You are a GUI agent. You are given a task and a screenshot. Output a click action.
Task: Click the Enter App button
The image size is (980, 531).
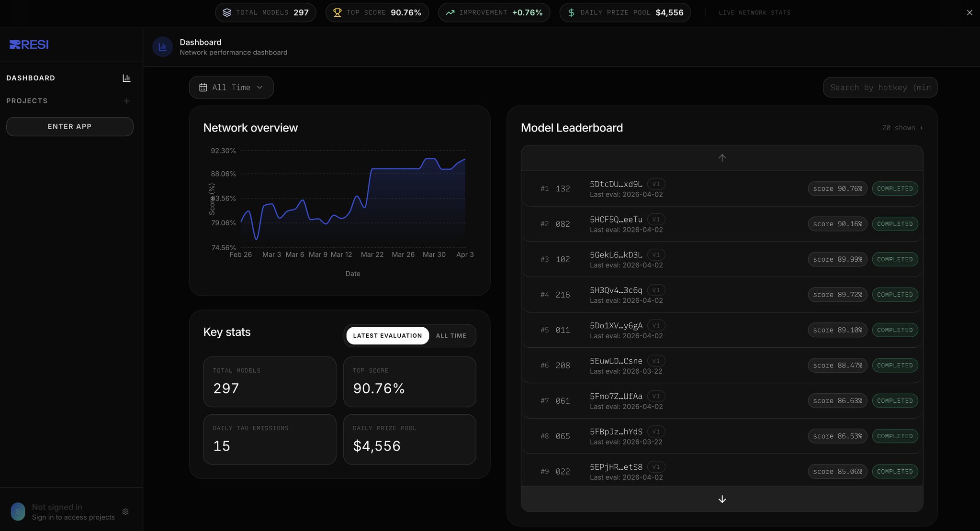click(x=69, y=127)
